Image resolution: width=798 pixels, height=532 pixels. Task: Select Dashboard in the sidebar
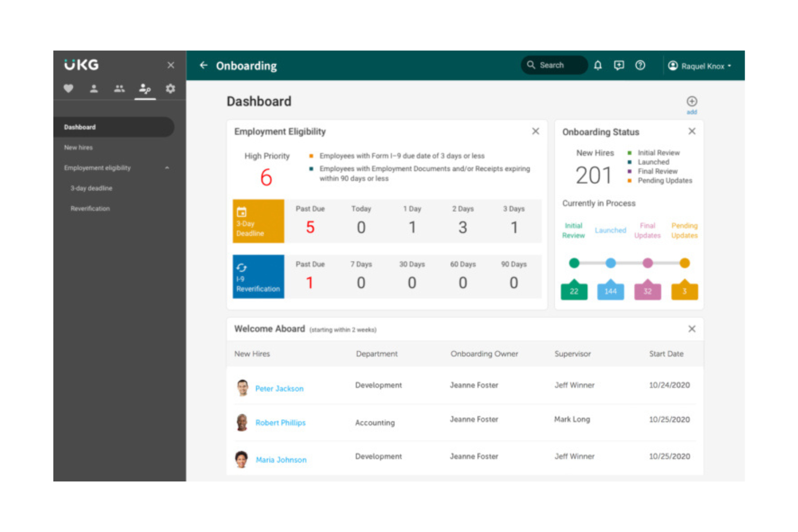click(114, 127)
